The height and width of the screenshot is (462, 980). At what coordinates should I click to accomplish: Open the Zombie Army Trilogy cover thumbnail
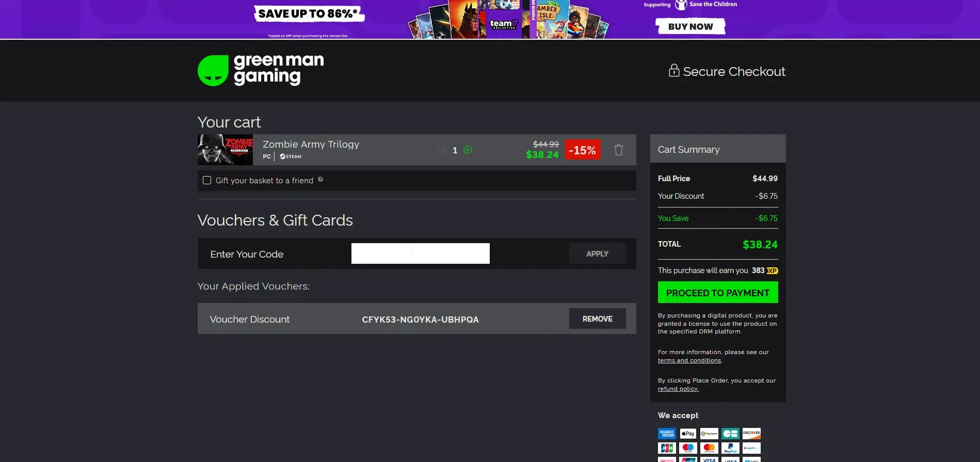pos(225,150)
